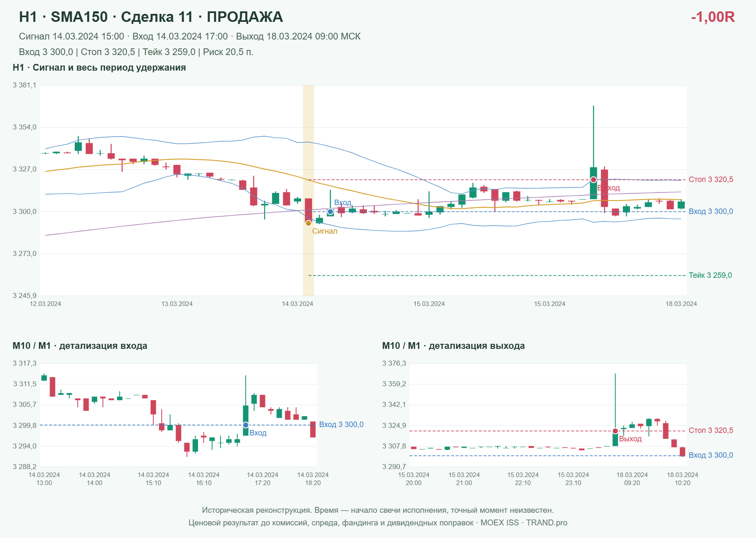Click the blue Вход marker on H1 chart
This screenshot has height=538, width=756.
point(331,212)
